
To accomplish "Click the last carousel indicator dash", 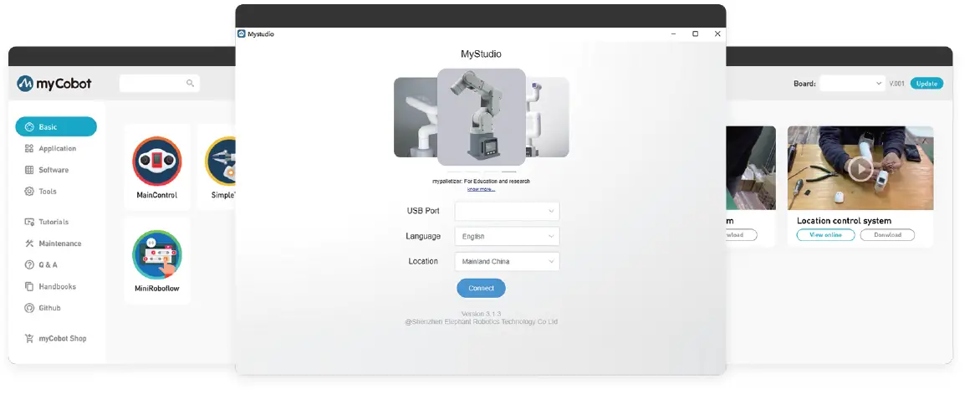I will point(508,172).
